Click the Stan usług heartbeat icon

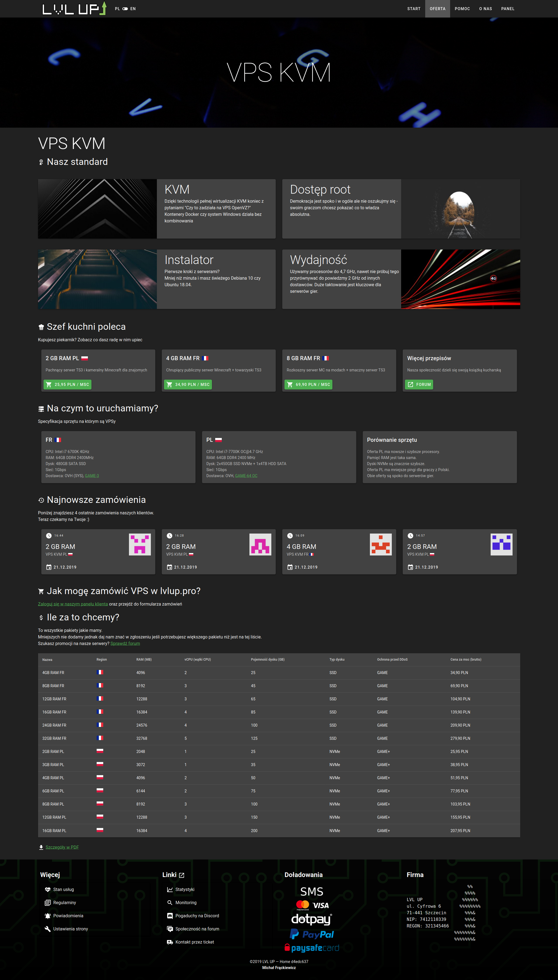48,890
